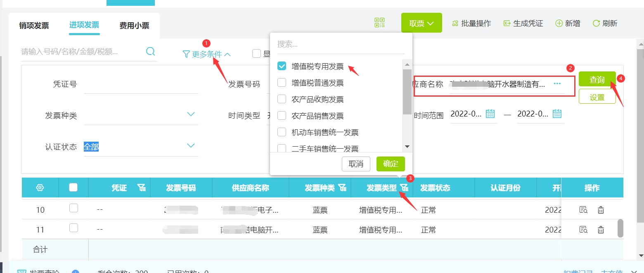Switch to 销项发票 tab
This screenshot has width=644, height=273.
point(34,26)
